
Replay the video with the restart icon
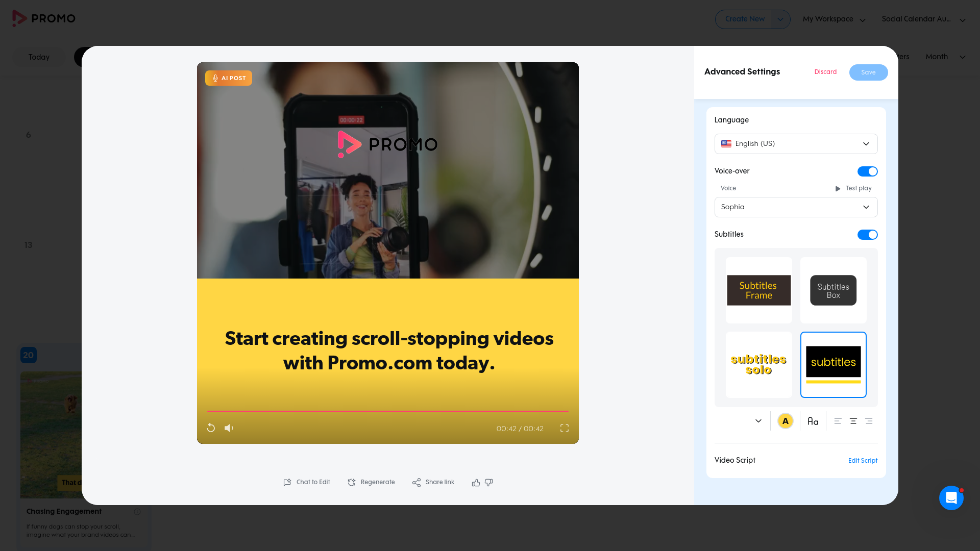pyautogui.click(x=211, y=428)
